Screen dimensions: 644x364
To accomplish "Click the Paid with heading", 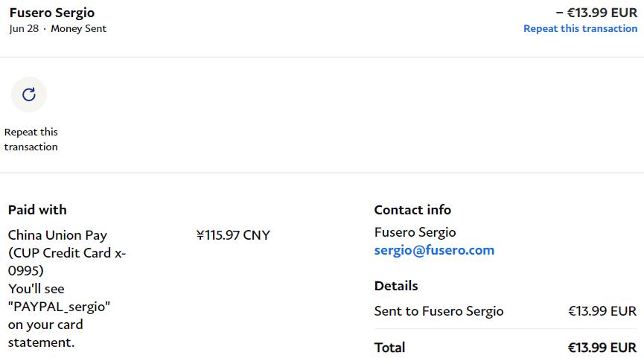I will [37, 210].
